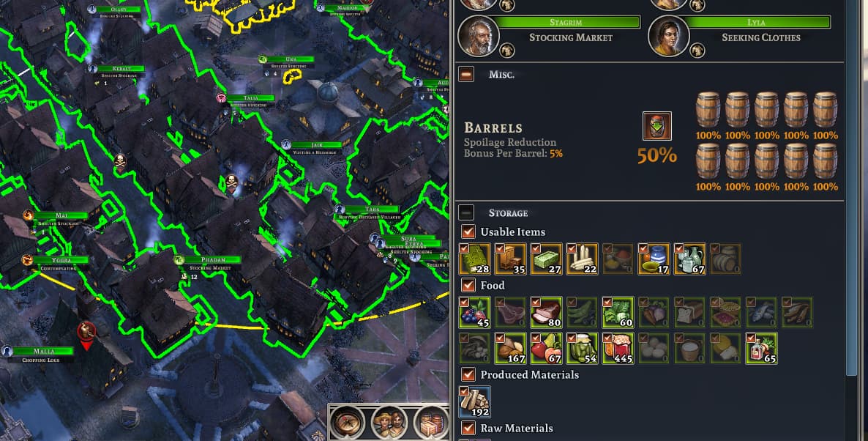
Task: Select the firewood item showing 192
Action: click(x=475, y=401)
